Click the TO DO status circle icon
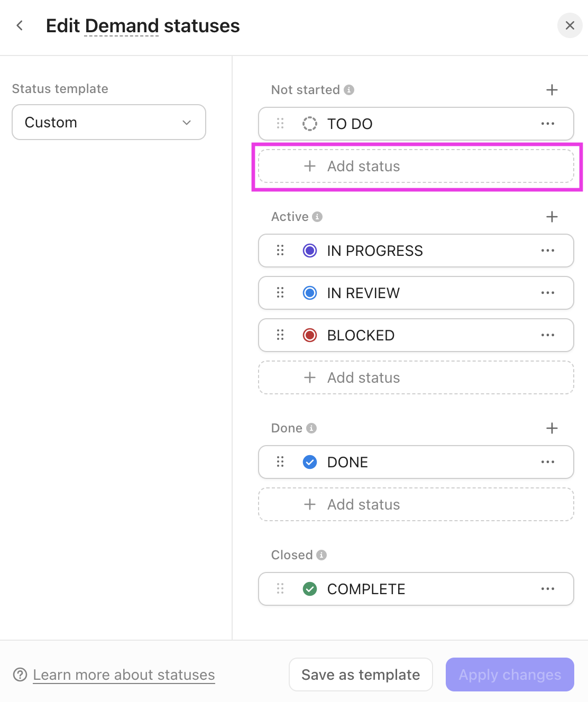Screen dimensions: 588x702 pyautogui.click(x=310, y=124)
